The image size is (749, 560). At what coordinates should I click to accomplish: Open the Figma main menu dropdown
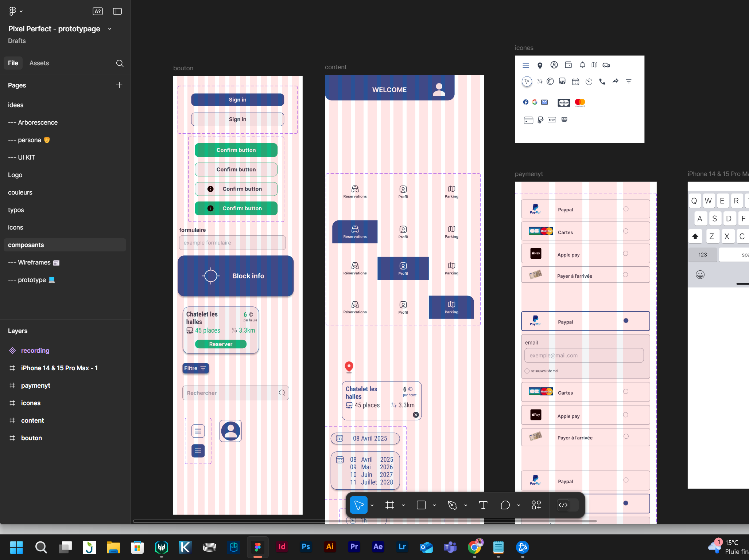point(15,11)
